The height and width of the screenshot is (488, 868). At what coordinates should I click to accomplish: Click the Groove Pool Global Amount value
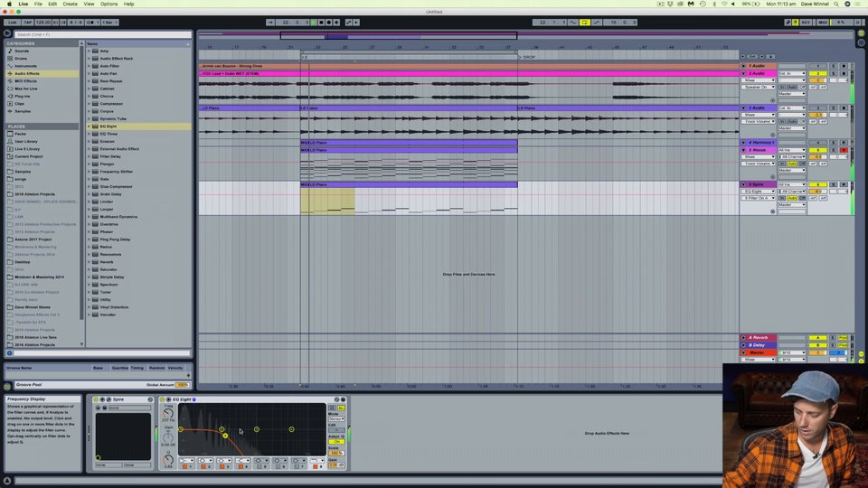pyautogui.click(x=182, y=385)
